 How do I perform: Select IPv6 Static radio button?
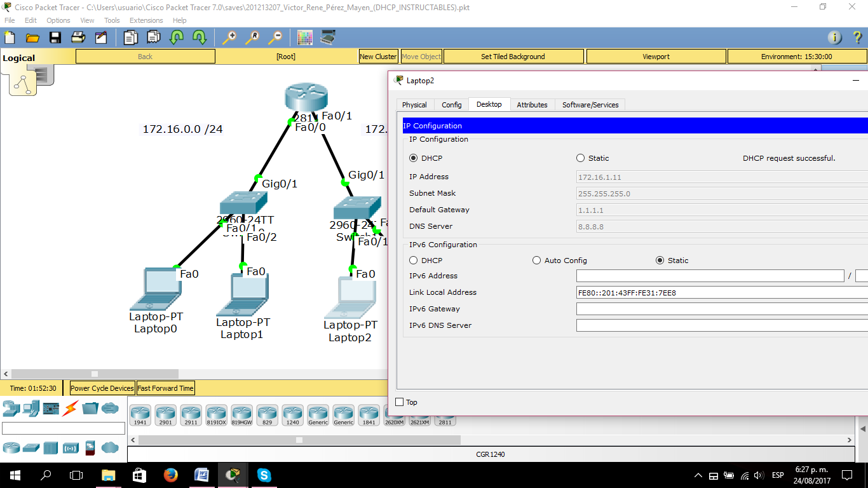pos(660,261)
